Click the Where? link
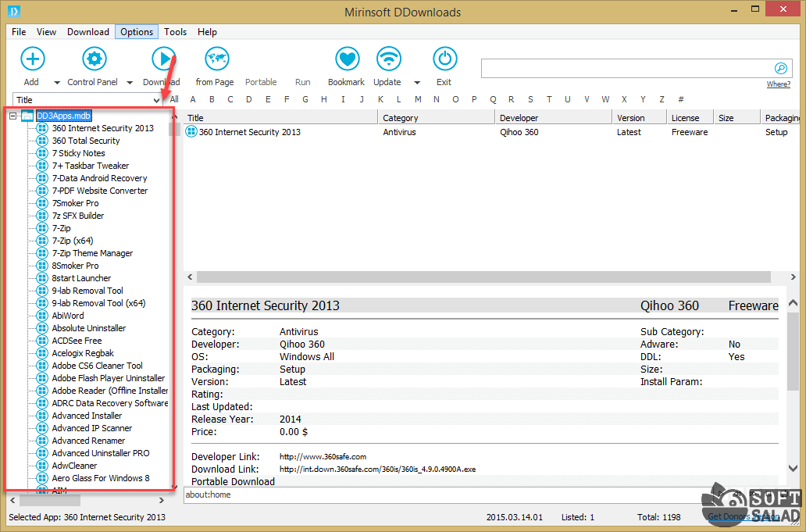 point(778,84)
